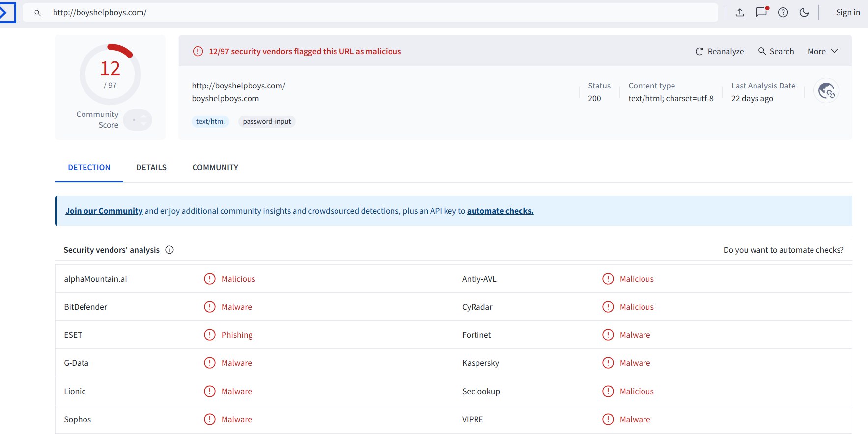Click the BitDefender vendor name
The image size is (868, 434).
pyautogui.click(x=85, y=307)
